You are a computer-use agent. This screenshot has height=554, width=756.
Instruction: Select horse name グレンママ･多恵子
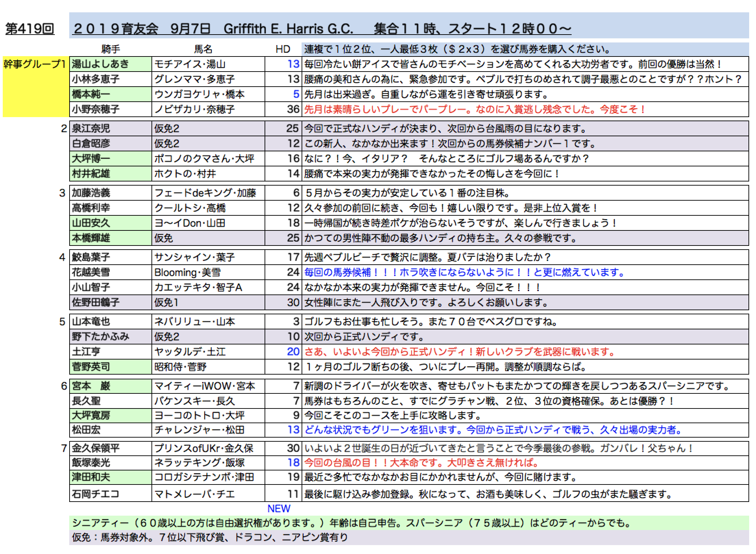click(x=208, y=79)
